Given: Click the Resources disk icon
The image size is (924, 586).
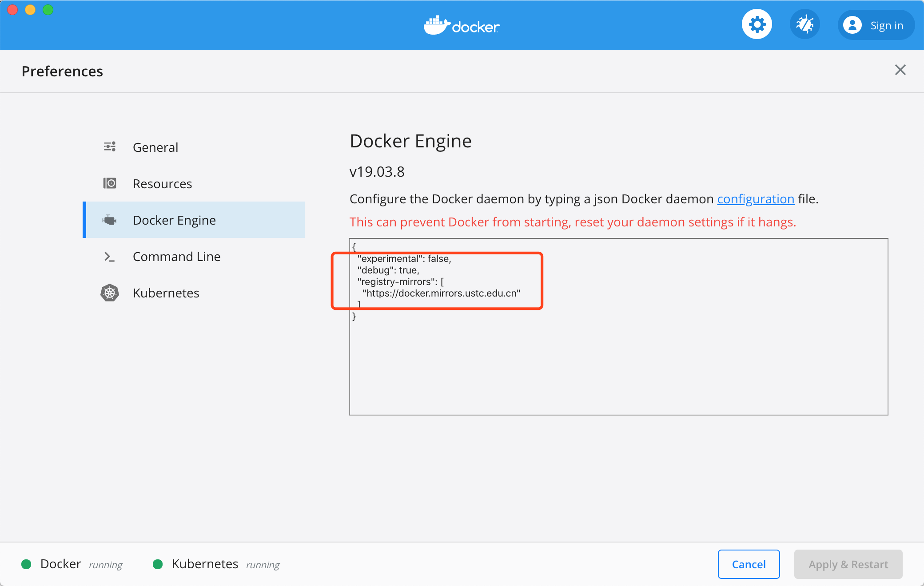Looking at the screenshot, I should 110,183.
